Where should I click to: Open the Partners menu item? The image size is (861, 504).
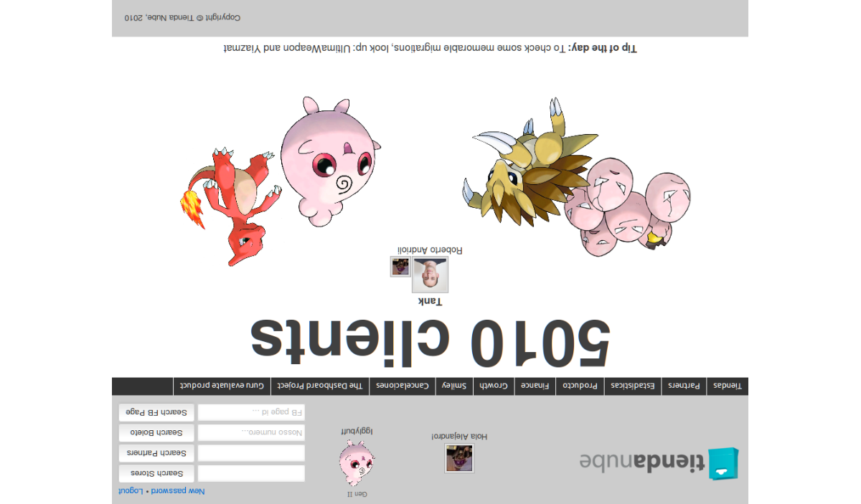click(684, 386)
